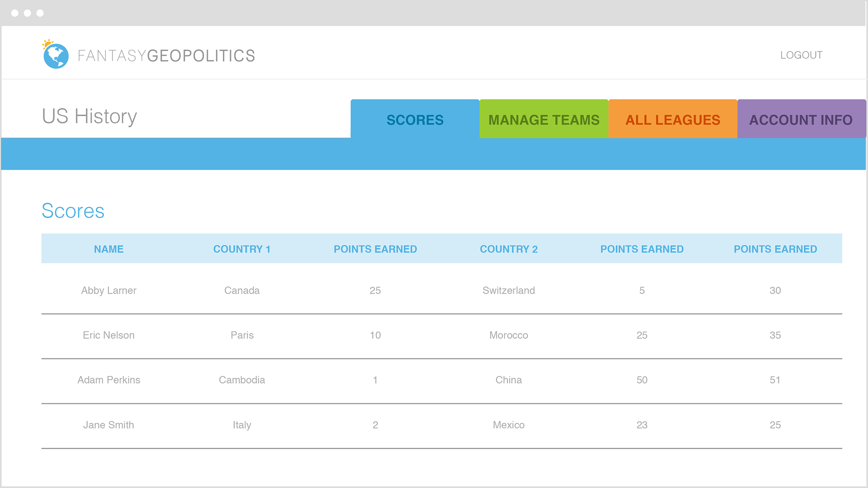The image size is (868, 488).
Task: Select the Abby Larner row name
Action: (x=108, y=291)
